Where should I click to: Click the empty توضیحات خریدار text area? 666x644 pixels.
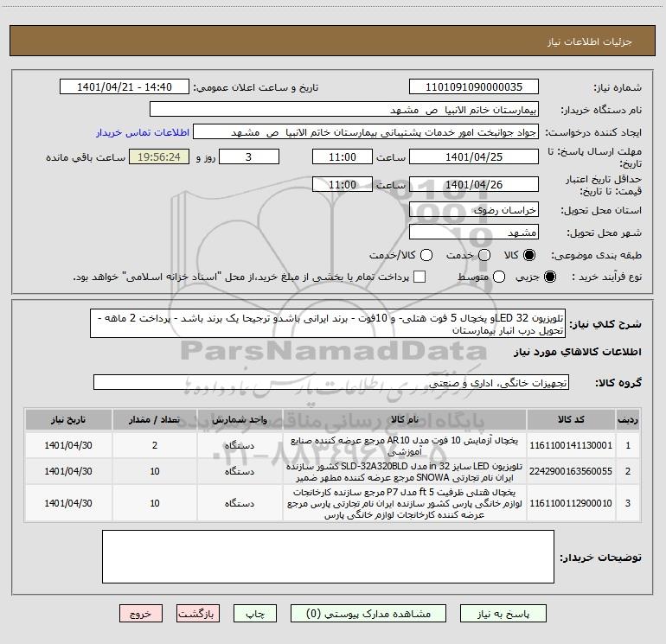(328, 557)
